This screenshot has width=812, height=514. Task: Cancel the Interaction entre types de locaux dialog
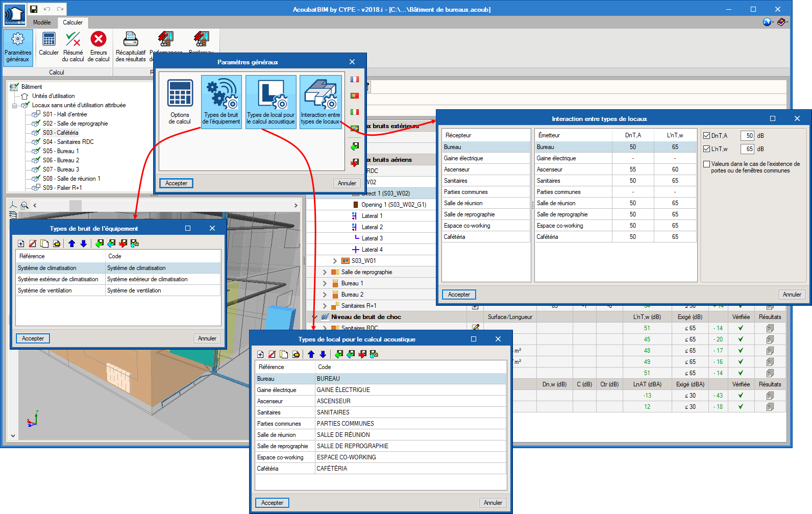pos(792,295)
